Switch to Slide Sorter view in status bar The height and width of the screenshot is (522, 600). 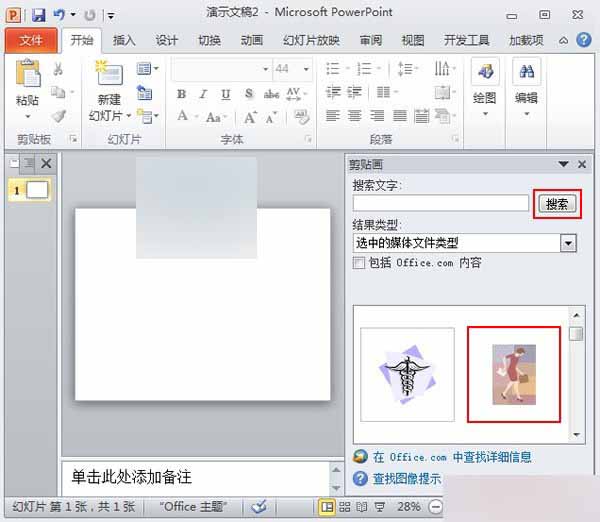click(344, 507)
